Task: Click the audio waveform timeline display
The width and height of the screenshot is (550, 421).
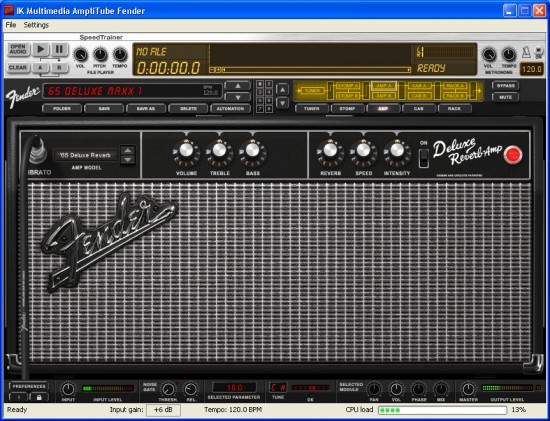Action: click(x=310, y=59)
